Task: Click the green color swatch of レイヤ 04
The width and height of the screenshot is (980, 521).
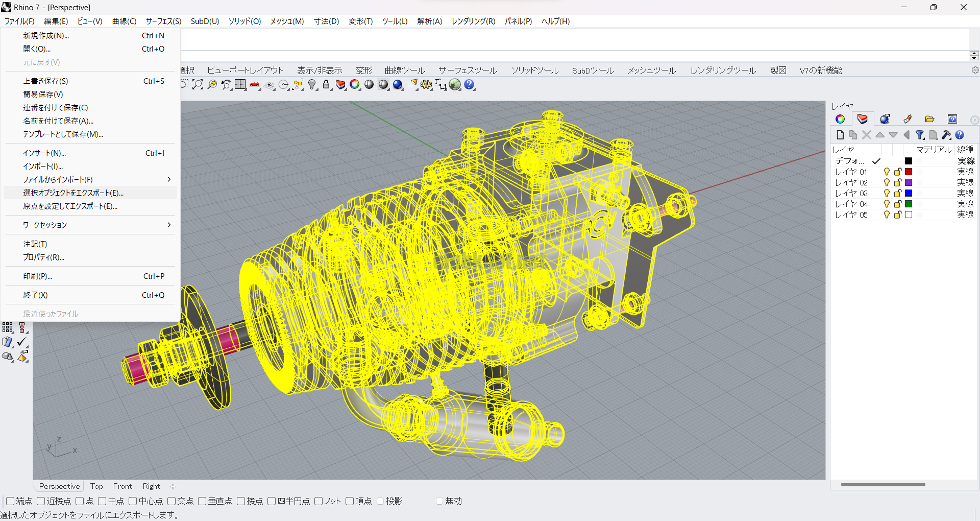Action: [909, 204]
